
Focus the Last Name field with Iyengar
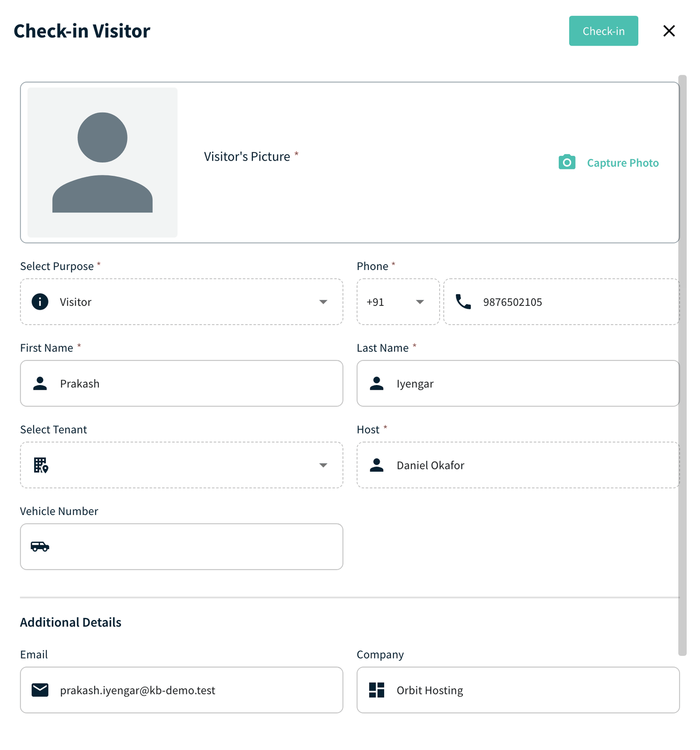coord(518,383)
